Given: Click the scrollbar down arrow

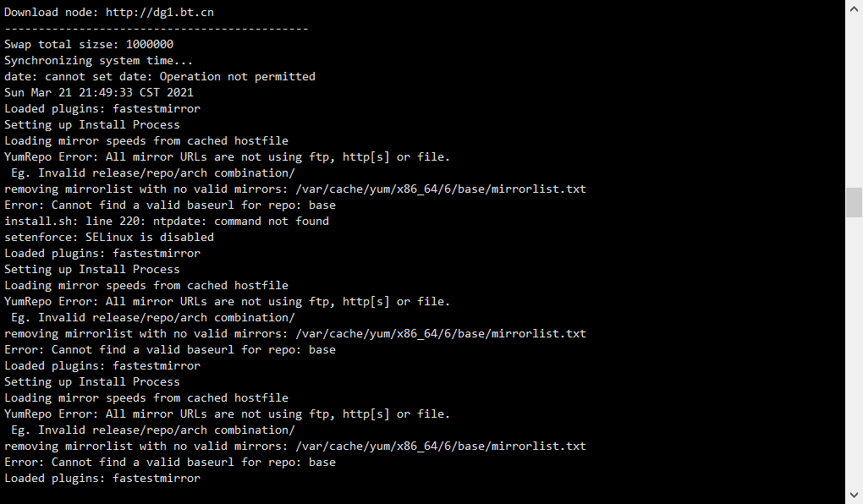Looking at the screenshot, I should tap(854, 495).
